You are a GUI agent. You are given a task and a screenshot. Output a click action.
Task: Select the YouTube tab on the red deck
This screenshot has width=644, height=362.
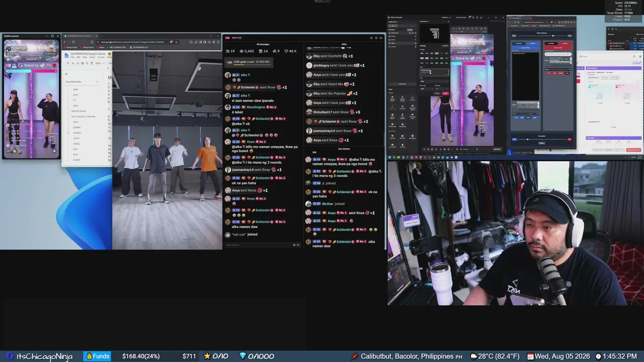(x=566, y=43)
